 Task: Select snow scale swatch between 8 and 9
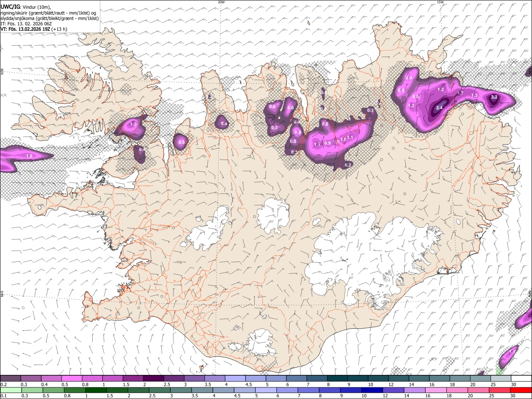[x=337, y=378]
